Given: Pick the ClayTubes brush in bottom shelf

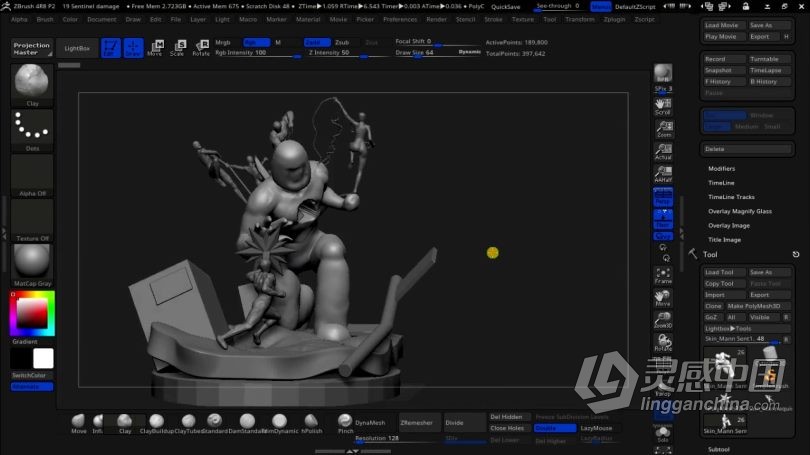Looking at the screenshot, I should (x=188, y=423).
